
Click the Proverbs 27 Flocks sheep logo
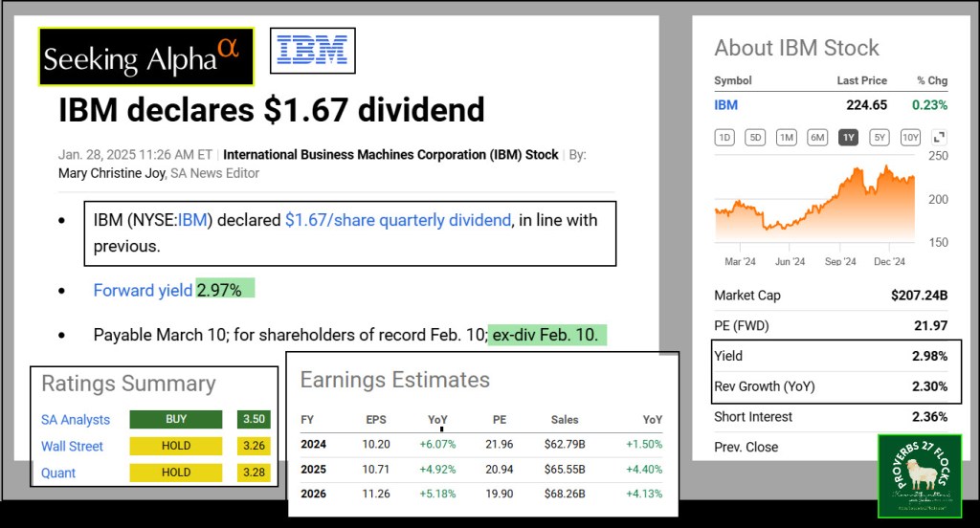click(919, 475)
